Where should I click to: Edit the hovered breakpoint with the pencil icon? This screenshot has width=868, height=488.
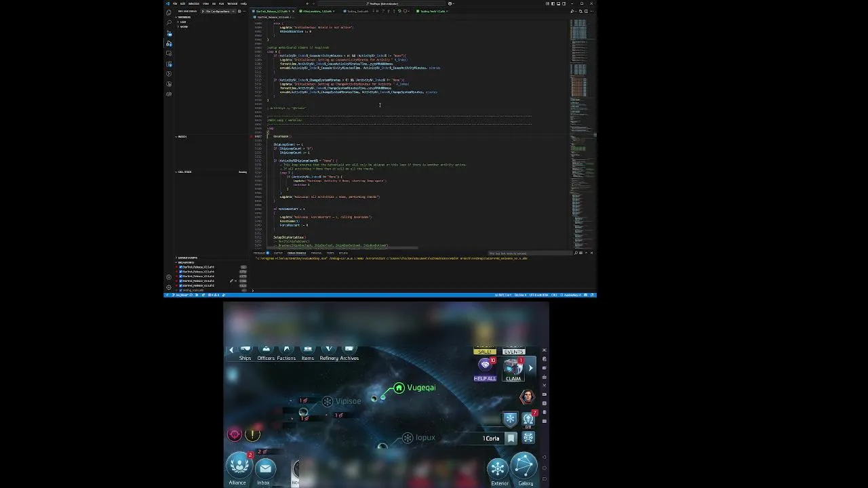[x=231, y=281]
